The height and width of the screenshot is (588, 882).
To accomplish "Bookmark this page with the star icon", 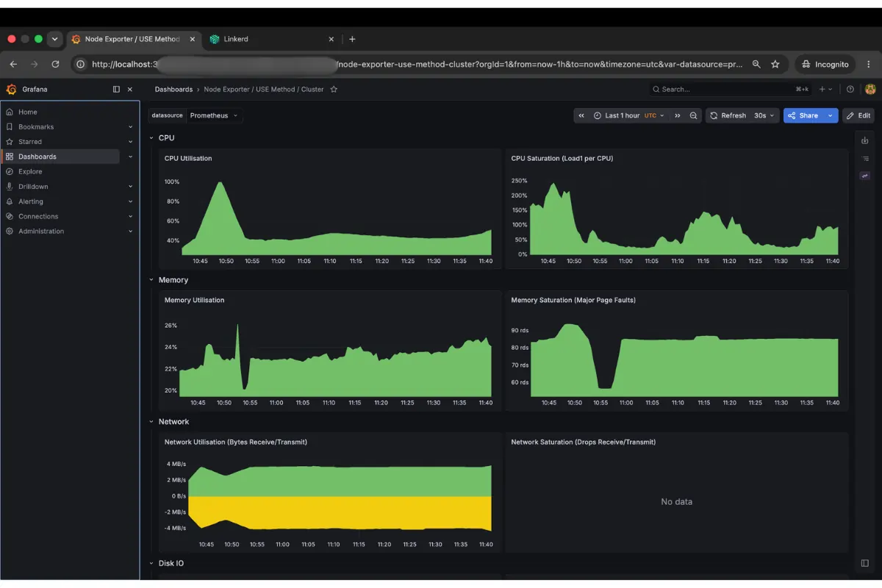I will coord(775,64).
